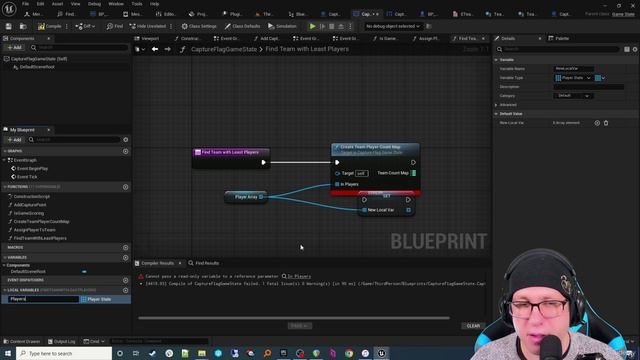Open the Category Default dropdown
640x360 pixels.
click(573, 96)
